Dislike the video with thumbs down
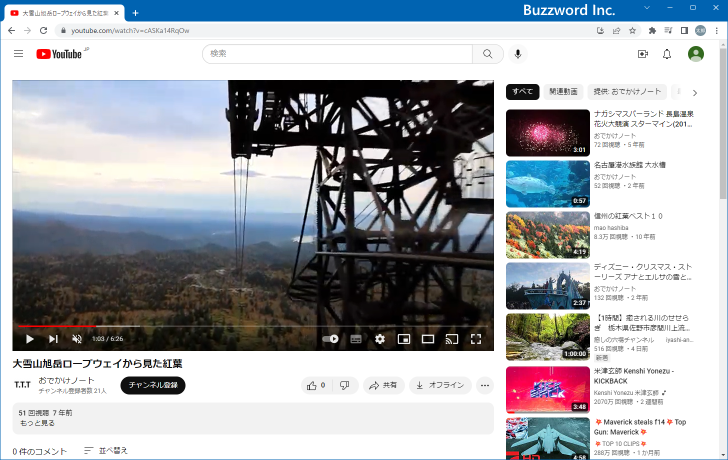The width and height of the screenshot is (728, 460). click(x=345, y=385)
